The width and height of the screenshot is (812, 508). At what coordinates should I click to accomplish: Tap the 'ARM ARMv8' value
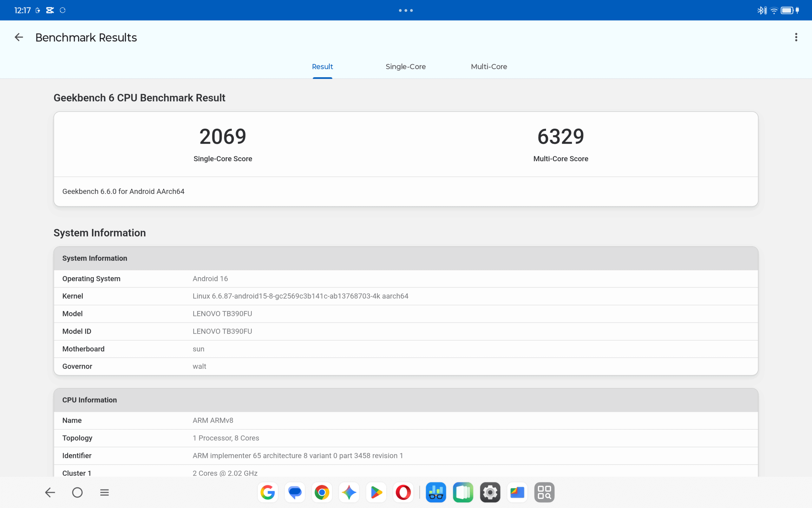213,420
